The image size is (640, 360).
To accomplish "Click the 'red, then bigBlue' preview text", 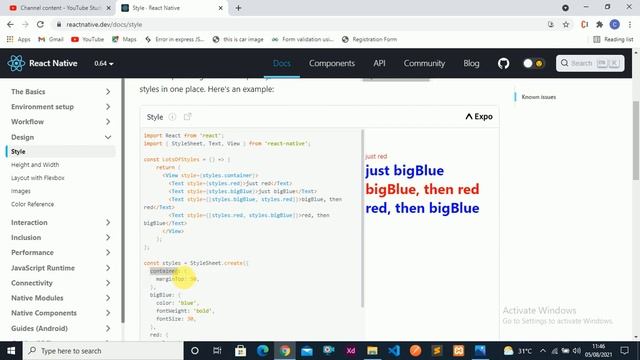I will coord(422,208).
